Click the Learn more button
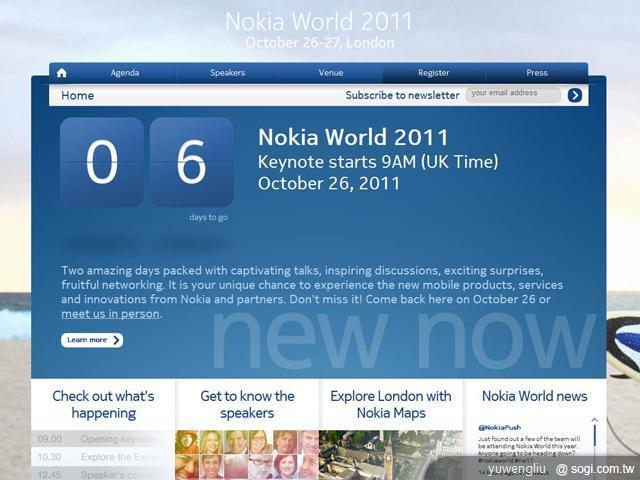 coord(92,340)
